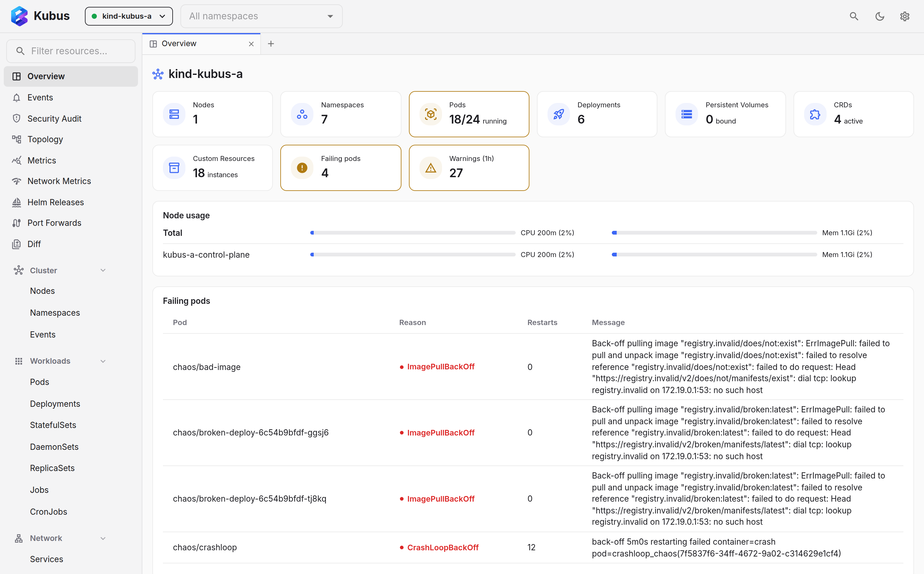The image size is (924, 574).
Task: Click kubus-a-control-plane CPU usage bar
Action: coord(413,255)
